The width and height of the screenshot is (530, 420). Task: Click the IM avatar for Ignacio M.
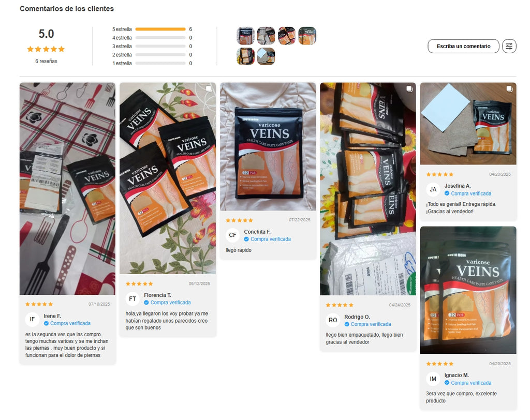point(433,379)
